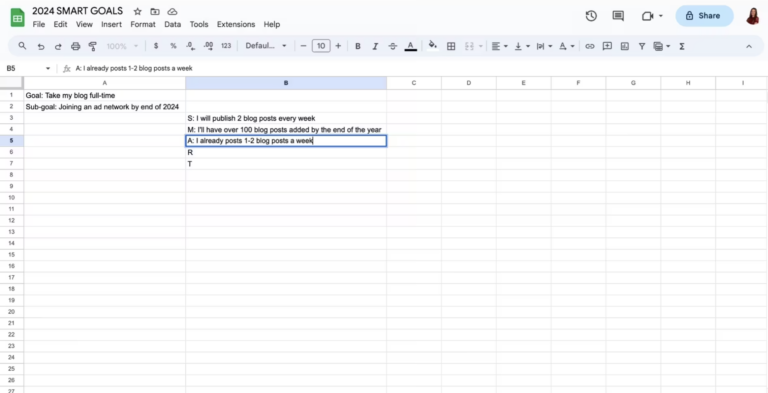Create a filter
Image resolution: width=768 pixels, height=393 pixels.
coord(642,46)
